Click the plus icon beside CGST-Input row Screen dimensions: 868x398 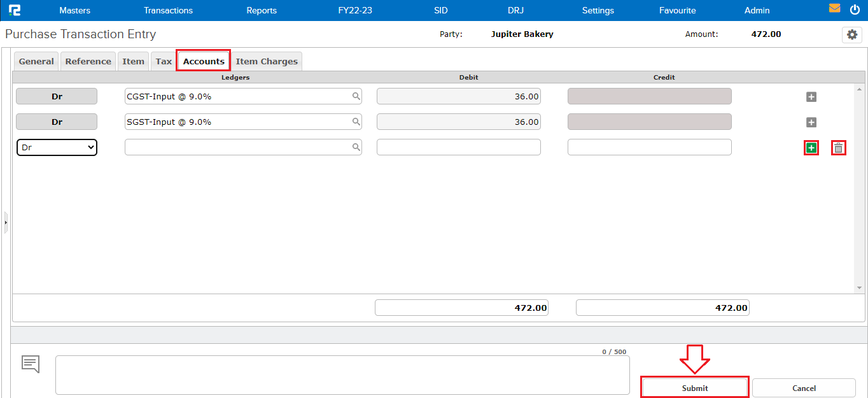pos(811,96)
